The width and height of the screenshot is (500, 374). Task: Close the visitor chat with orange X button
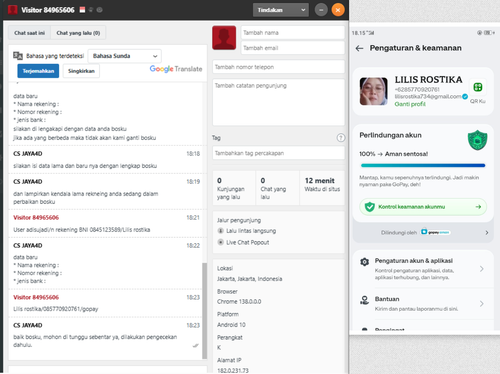tap(338, 10)
